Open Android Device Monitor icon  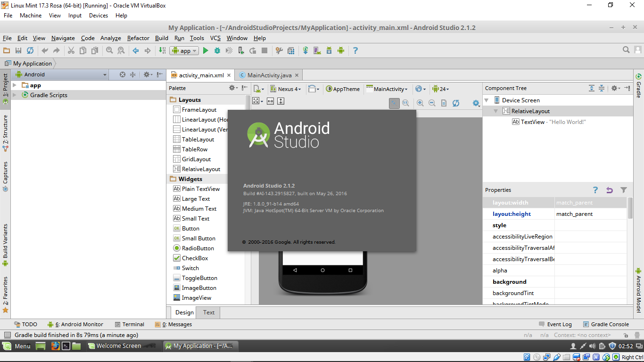point(341,50)
